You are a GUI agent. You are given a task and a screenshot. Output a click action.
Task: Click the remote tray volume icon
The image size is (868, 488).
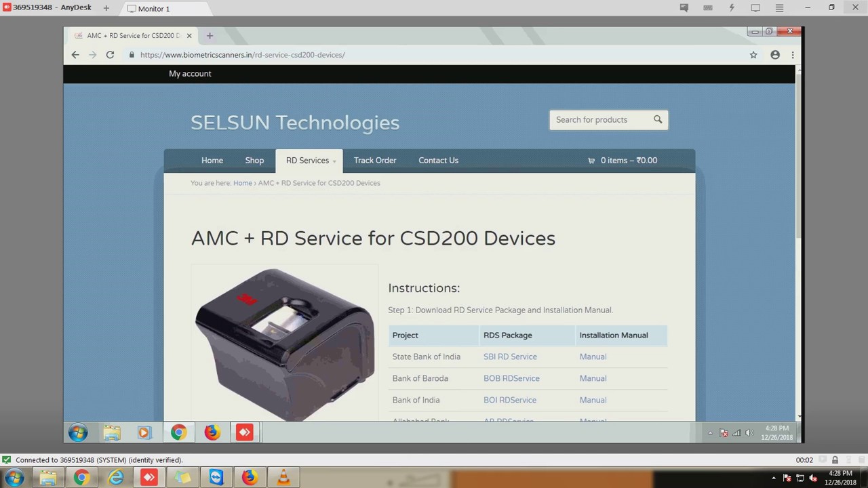click(x=749, y=432)
